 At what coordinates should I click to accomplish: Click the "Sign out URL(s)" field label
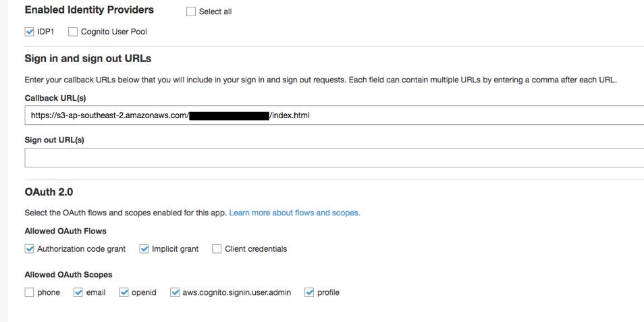54,140
